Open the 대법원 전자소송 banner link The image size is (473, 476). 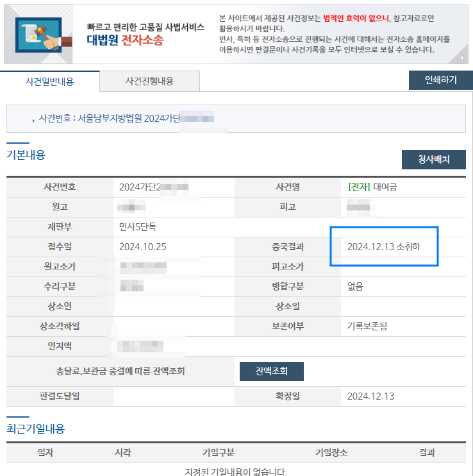tap(126, 40)
